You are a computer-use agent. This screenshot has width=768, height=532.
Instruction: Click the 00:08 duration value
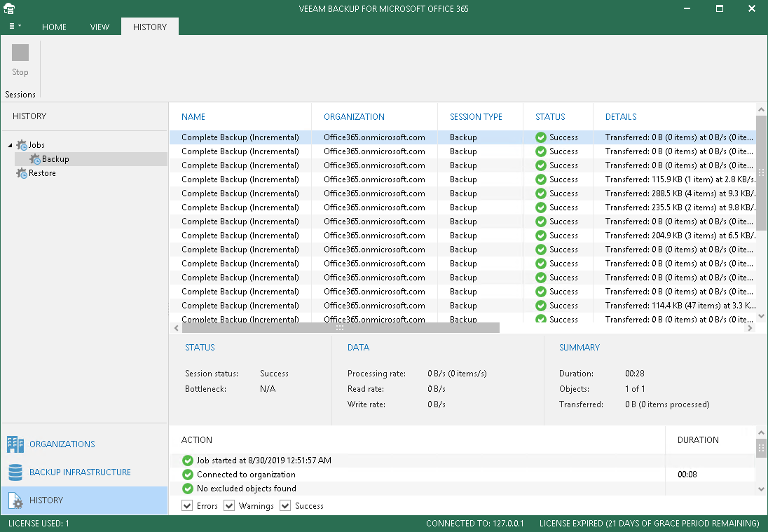click(687, 475)
